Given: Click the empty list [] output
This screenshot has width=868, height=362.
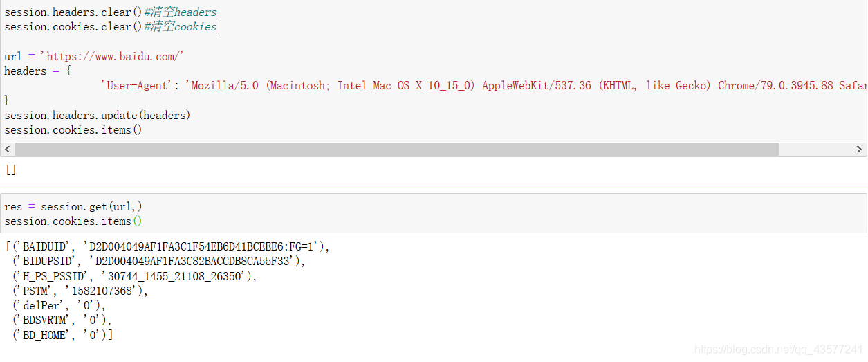Looking at the screenshot, I should 10,170.
